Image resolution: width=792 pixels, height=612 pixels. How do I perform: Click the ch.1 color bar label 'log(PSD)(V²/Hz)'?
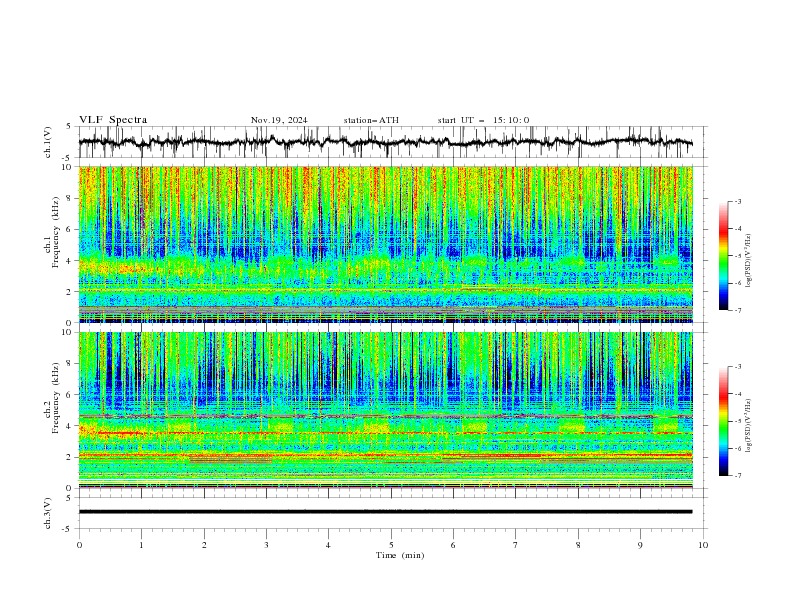click(748, 261)
